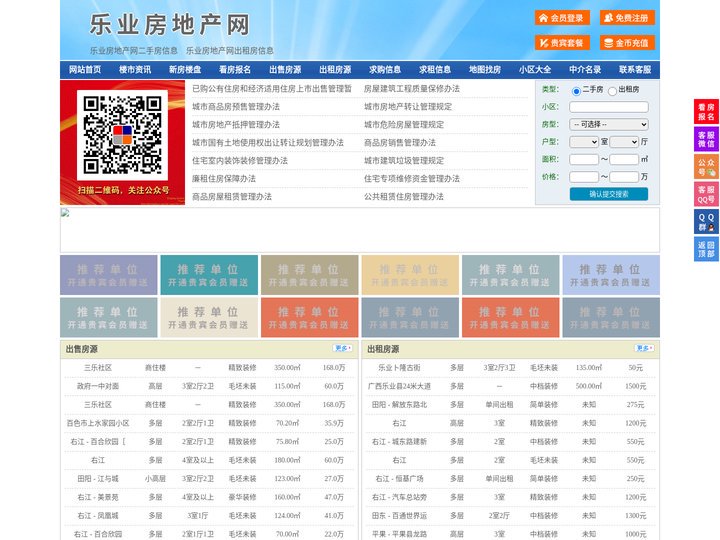This screenshot has height=540, width=720.
Task: Focus the 小区 input field
Action: coord(608,107)
